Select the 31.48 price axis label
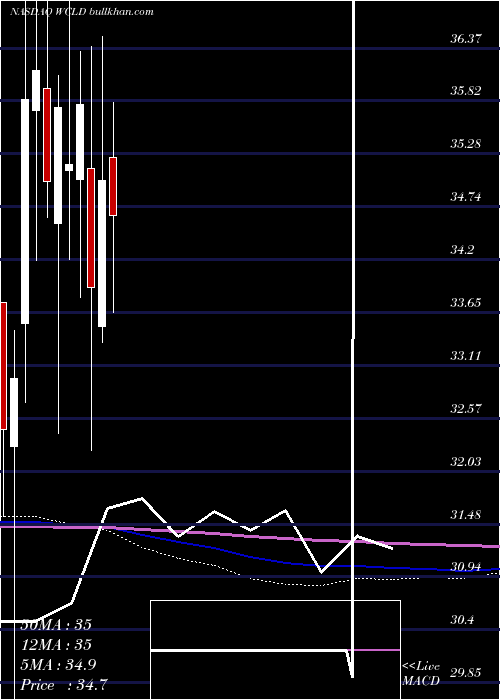 [466, 515]
